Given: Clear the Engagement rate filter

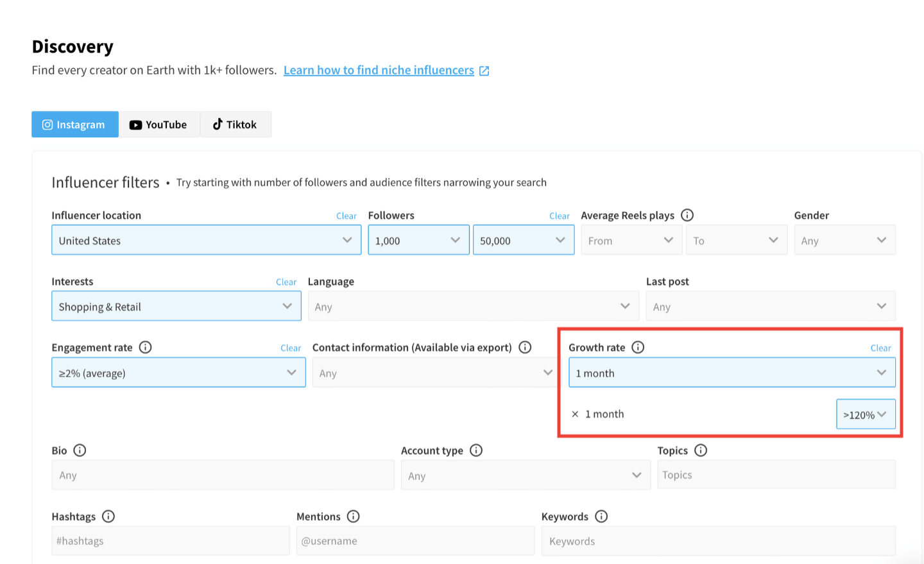Looking at the screenshot, I should tap(291, 348).
